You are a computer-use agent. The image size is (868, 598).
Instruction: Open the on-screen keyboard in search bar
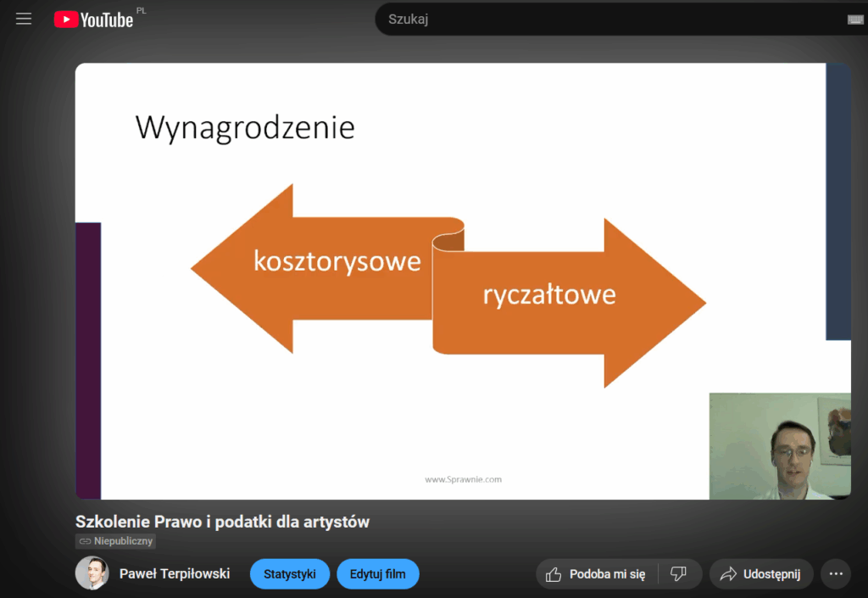coord(854,20)
